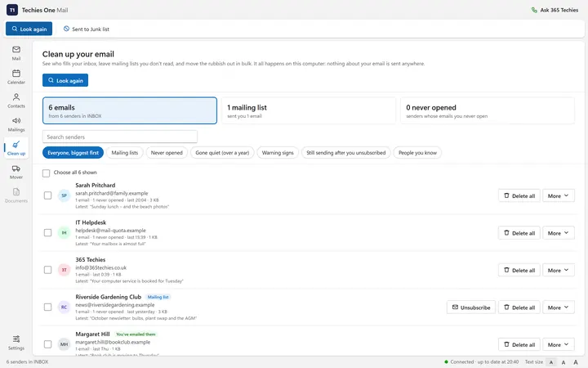This screenshot has height=368, width=588.
Task: Unsubscribe from Riverside Gardening Club
Action: (x=471, y=307)
